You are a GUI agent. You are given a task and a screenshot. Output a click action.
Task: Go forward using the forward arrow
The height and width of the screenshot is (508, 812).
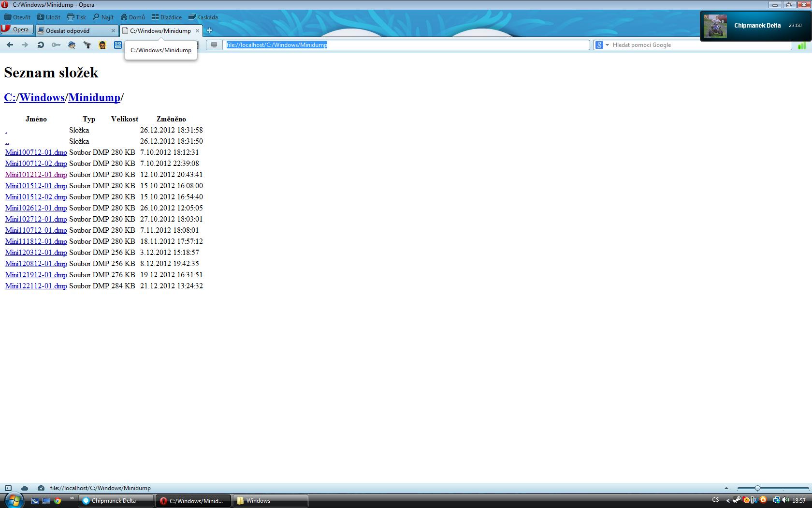tap(25, 45)
